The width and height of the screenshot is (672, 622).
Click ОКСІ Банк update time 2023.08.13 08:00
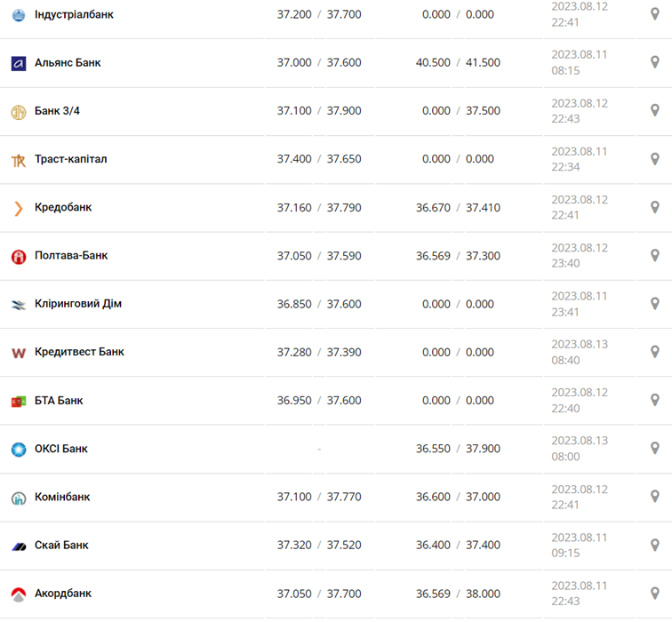click(x=580, y=449)
